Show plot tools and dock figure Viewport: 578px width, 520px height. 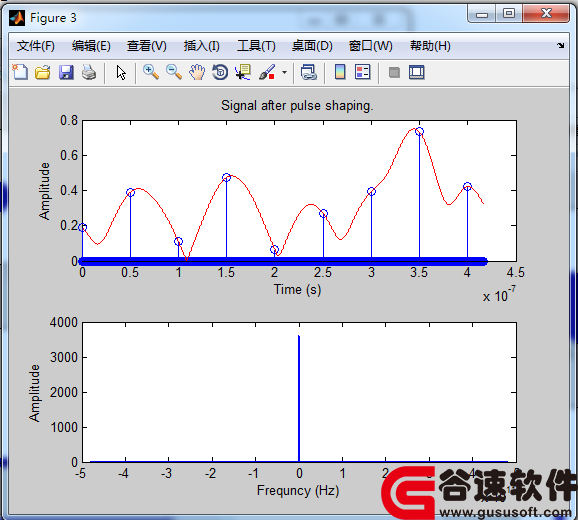click(x=417, y=72)
